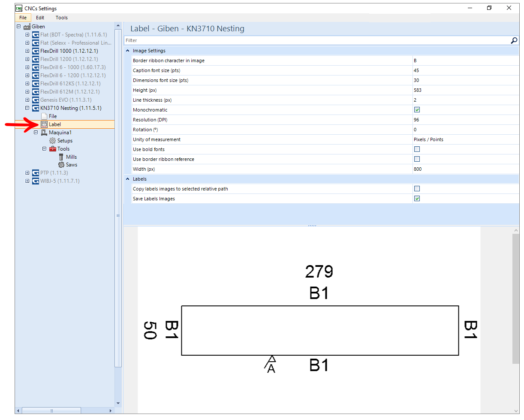Expand Flat (Selexx - Professional Line) node

point(27,43)
